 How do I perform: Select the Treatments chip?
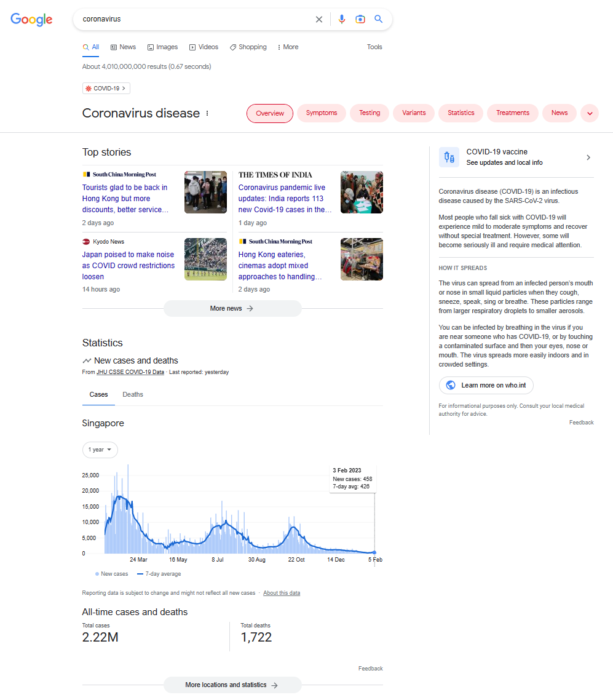point(513,113)
